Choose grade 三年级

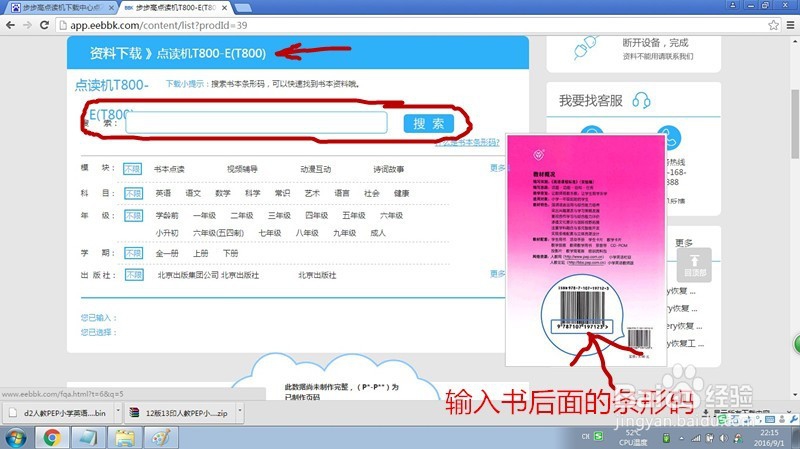[279, 215]
